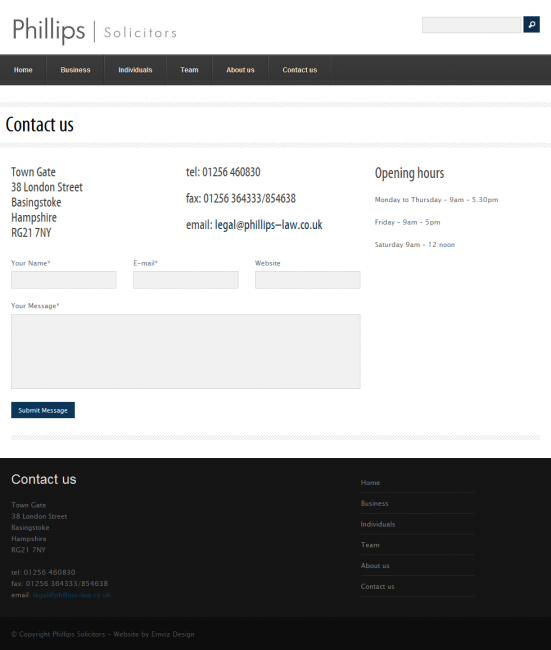Click 'Town Gate' in the main address
This screenshot has height=650, width=551.
pyautogui.click(x=33, y=172)
